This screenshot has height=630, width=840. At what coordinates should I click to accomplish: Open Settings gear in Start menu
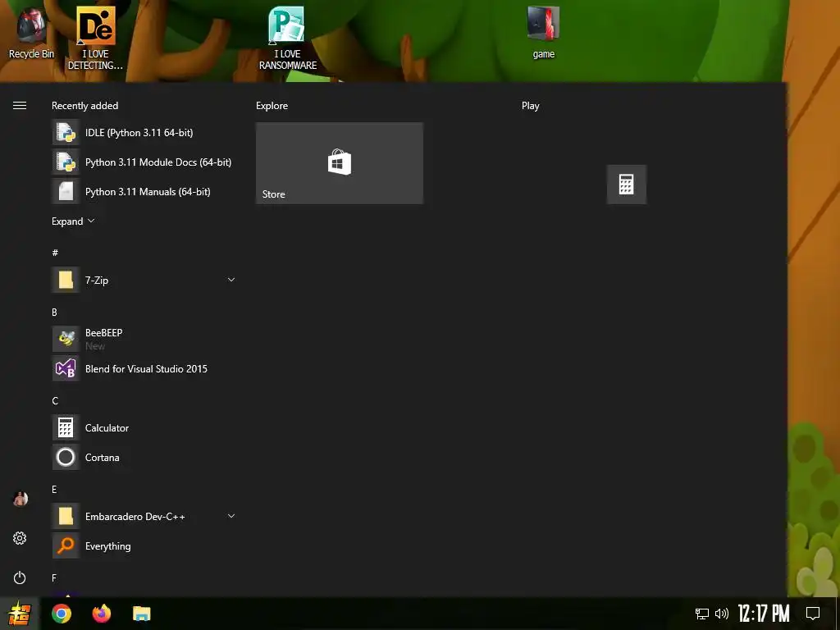tap(20, 538)
